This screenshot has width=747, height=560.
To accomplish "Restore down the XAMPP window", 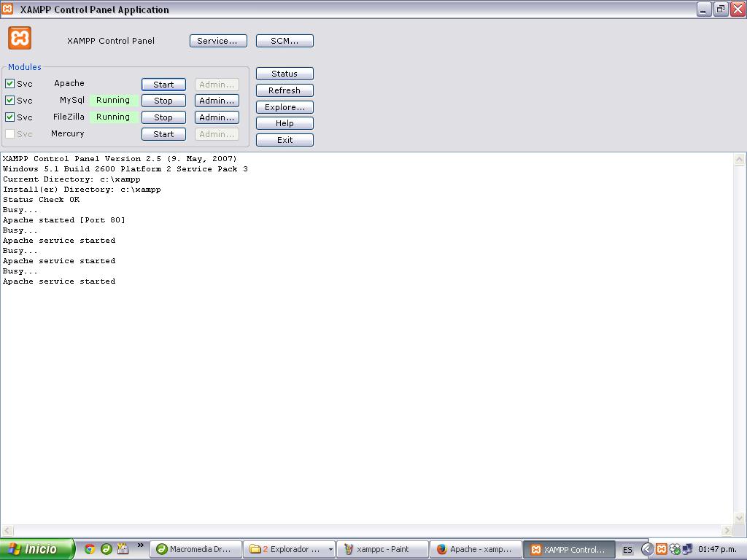I will tap(721, 9).
